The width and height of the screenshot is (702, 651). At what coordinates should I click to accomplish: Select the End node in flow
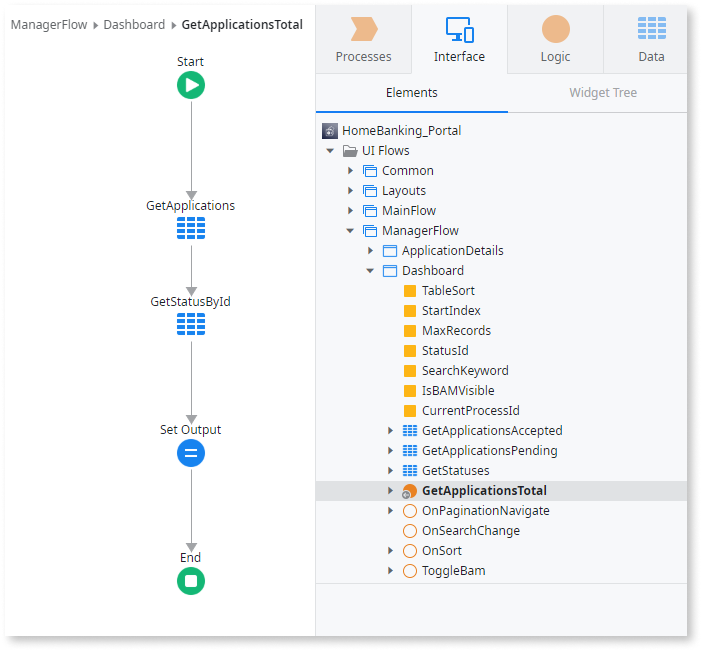(191, 580)
